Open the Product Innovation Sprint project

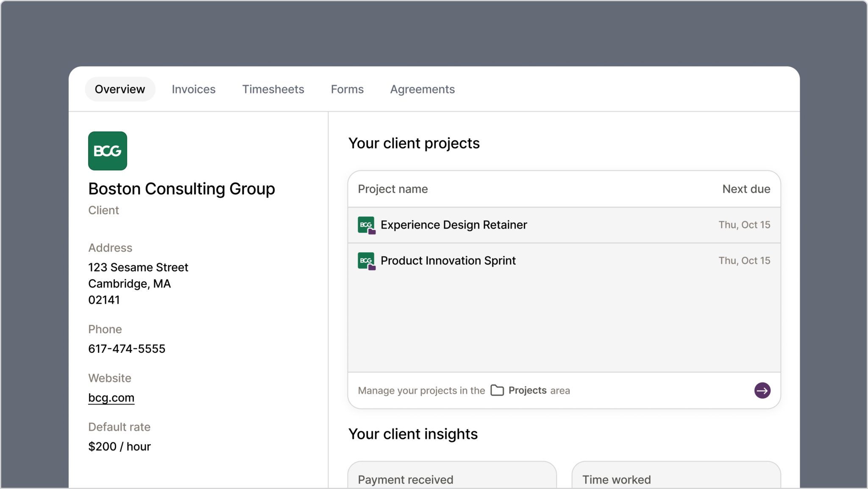(564, 261)
